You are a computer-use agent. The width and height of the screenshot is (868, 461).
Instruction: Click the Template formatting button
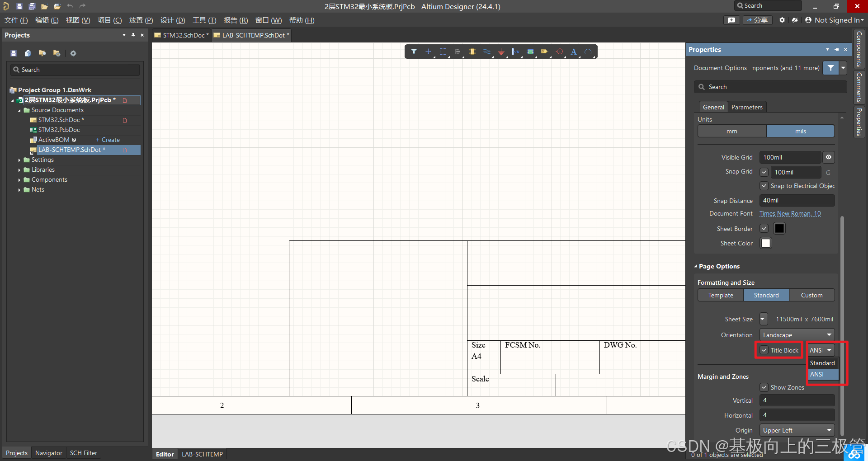pyautogui.click(x=721, y=295)
